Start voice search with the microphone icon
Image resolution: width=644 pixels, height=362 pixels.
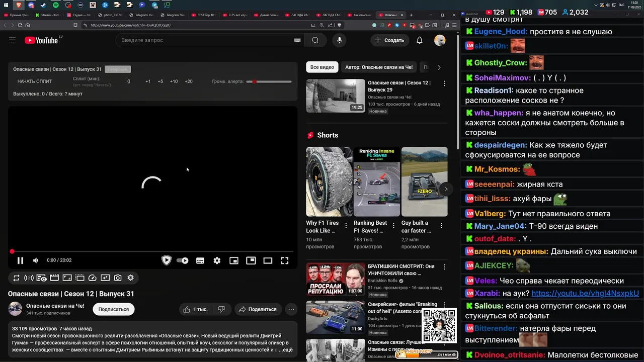[x=340, y=40]
